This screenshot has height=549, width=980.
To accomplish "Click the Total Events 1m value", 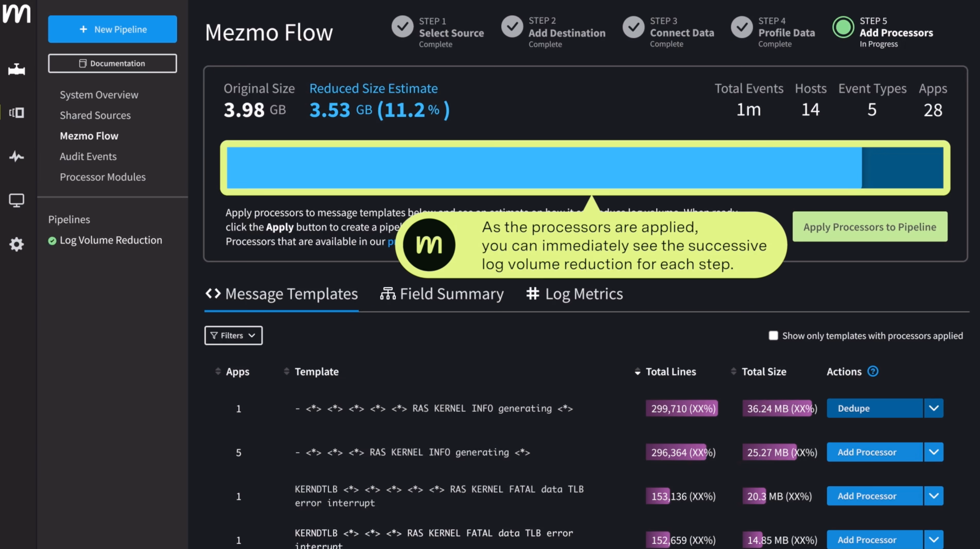I will coord(749,110).
